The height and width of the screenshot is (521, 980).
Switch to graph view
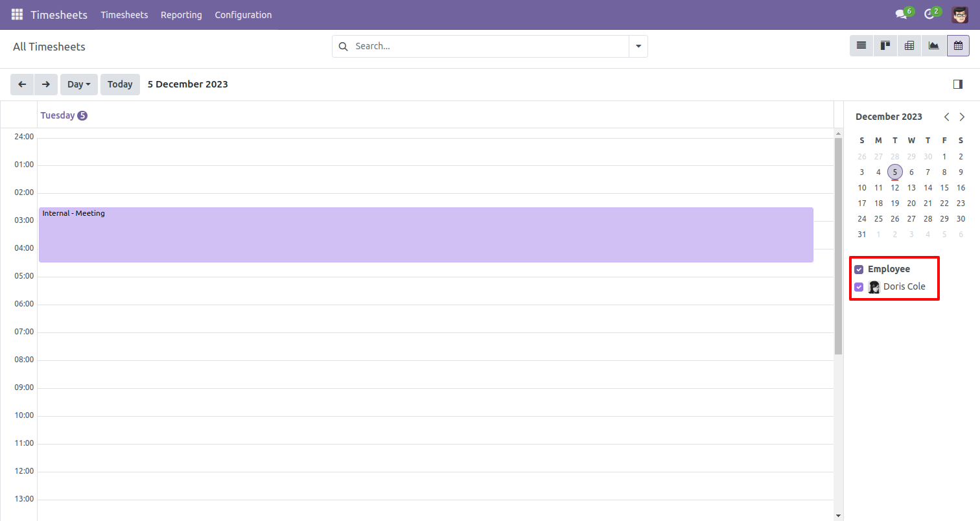(933, 46)
